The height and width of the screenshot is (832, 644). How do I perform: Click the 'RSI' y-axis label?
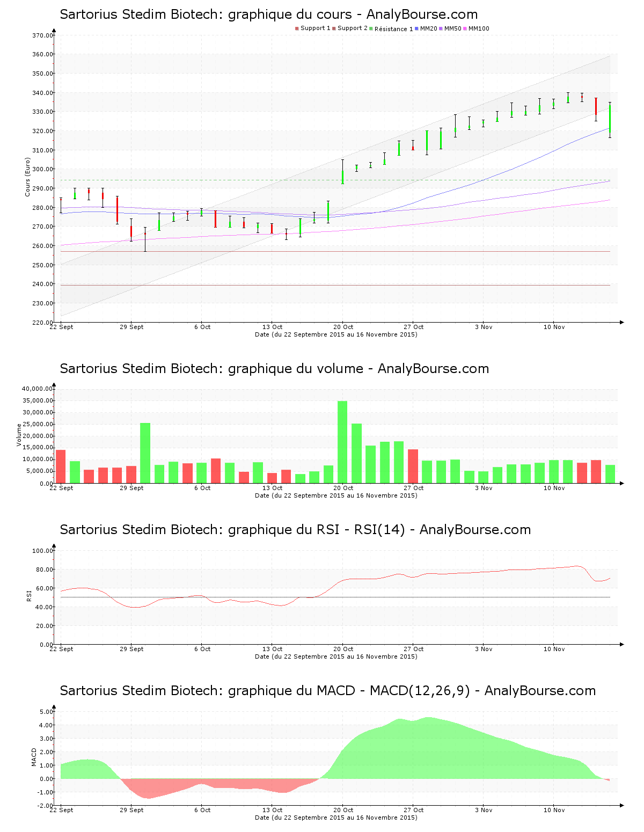point(29,596)
